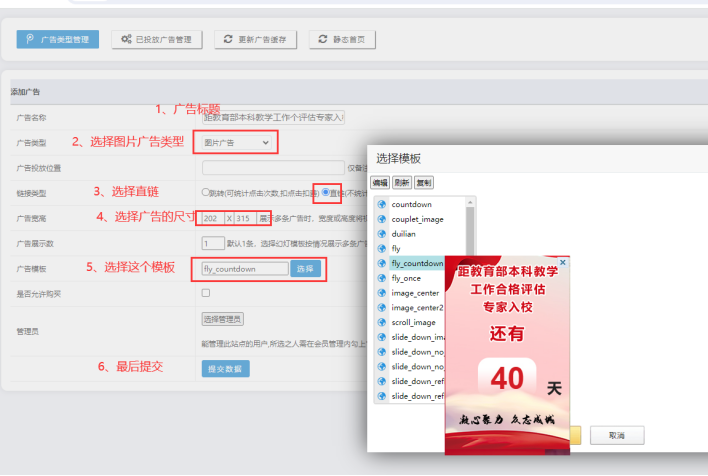Select the duilian template icon
708x476 pixels.
pyautogui.click(x=381, y=233)
